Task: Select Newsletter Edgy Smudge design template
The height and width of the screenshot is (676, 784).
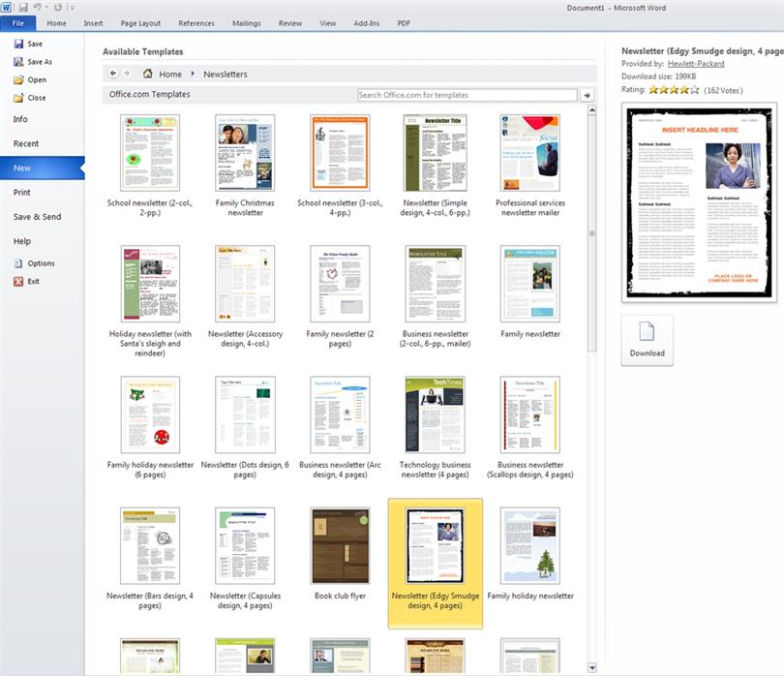Action: (435, 564)
